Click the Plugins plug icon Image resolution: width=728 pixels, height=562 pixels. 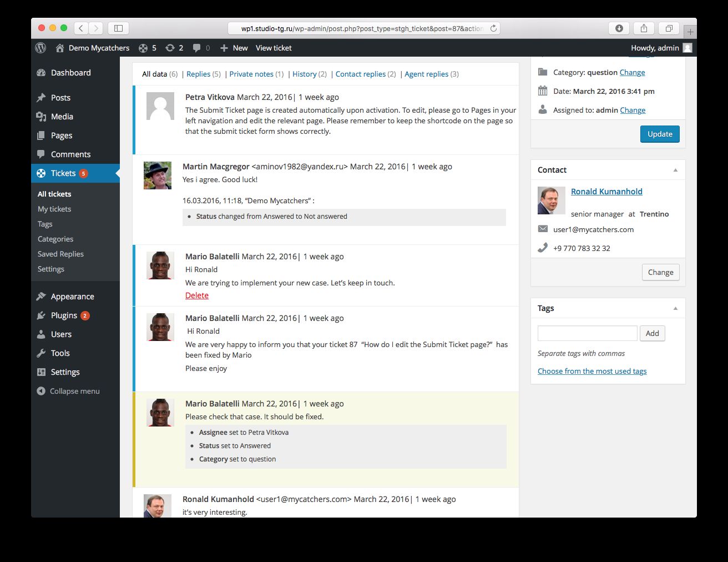(41, 315)
